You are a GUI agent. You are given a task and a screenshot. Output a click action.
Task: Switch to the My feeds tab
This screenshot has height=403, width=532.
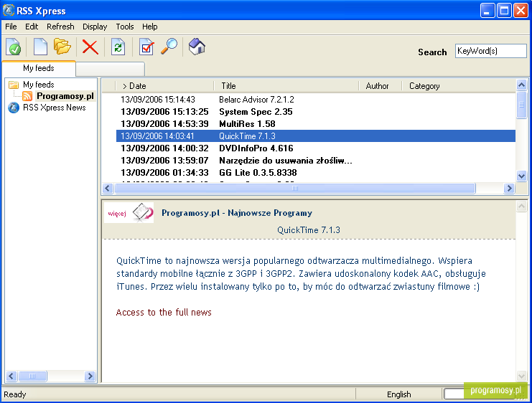point(39,68)
